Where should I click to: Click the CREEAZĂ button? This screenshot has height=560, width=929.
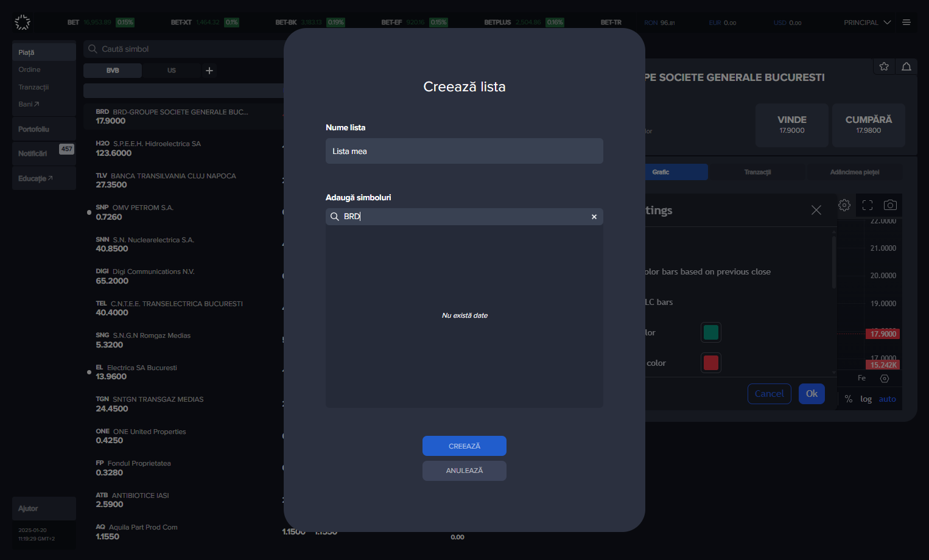tap(464, 446)
